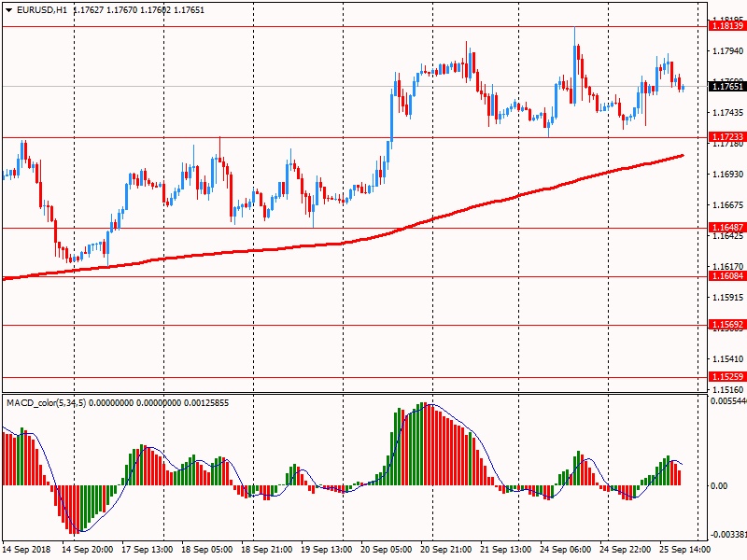Select the 1.15259 red price level label
The height and width of the screenshot is (560, 747).
tap(726, 377)
